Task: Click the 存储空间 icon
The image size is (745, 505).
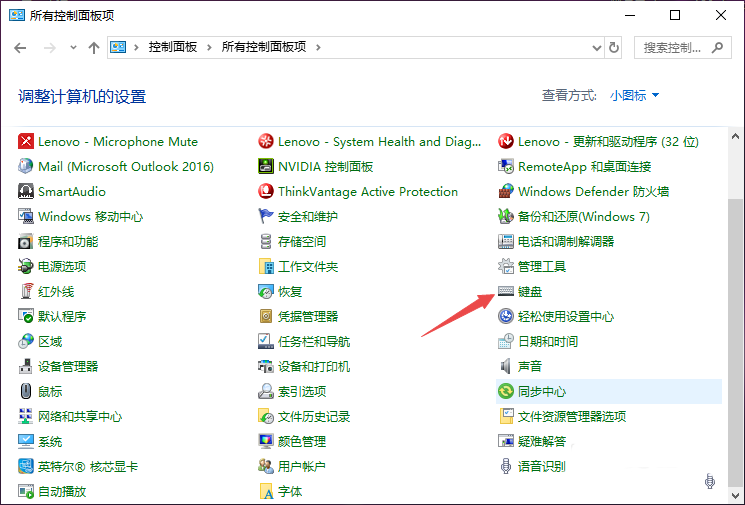Action: point(266,241)
